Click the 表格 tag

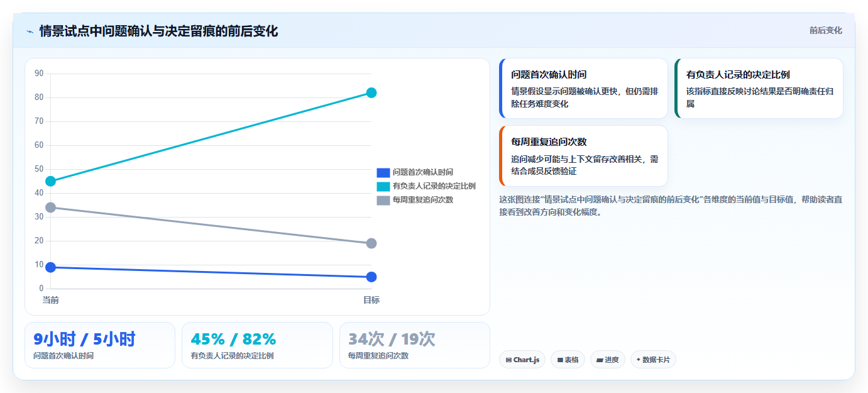tap(568, 360)
